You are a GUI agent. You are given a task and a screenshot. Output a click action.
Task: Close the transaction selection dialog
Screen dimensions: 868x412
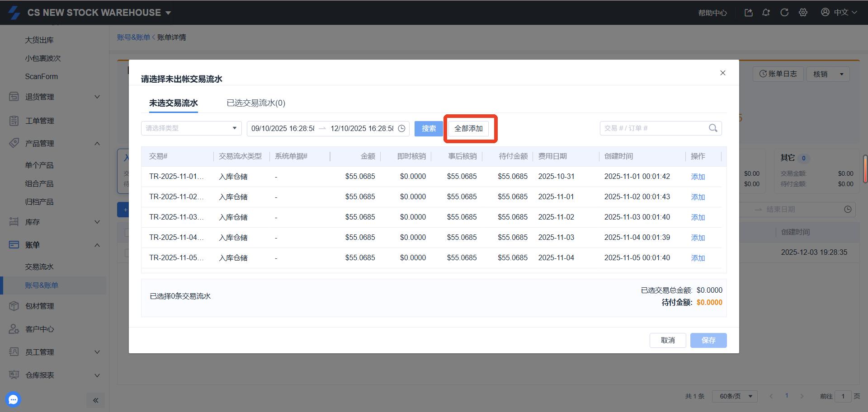pos(722,73)
